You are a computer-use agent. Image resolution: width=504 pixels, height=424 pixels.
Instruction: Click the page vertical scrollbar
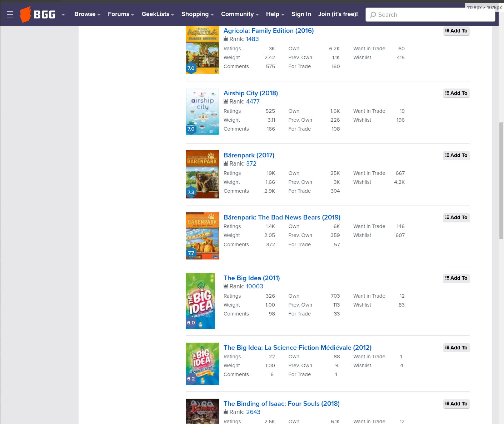[x=501, y=181]
